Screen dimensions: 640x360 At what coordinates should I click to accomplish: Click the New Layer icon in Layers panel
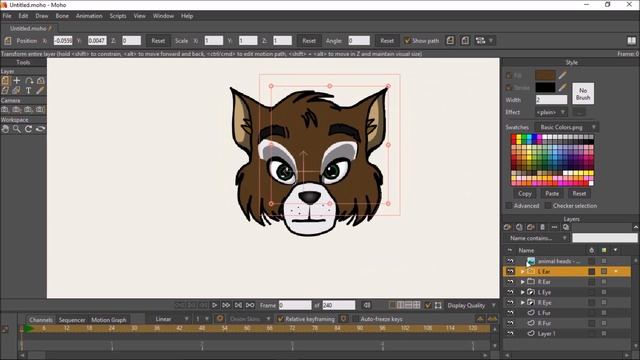click(507, 227)
